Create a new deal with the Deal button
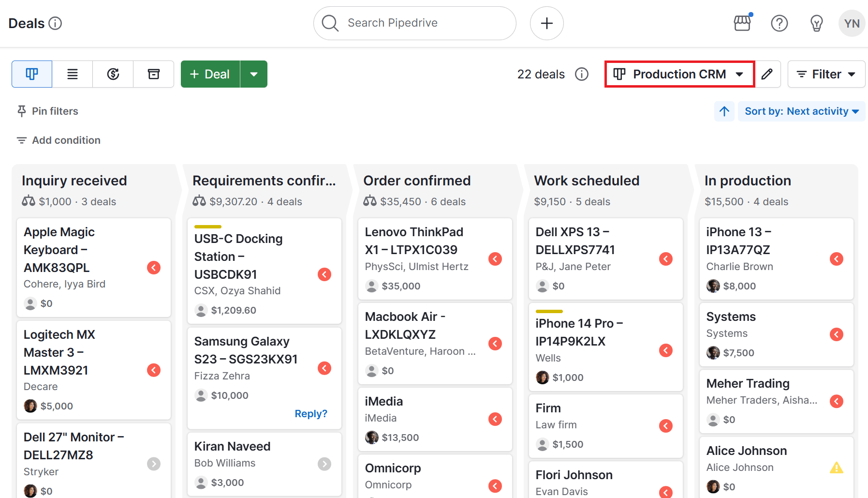Screen dimensions: 868x498 tap(210, 74)
